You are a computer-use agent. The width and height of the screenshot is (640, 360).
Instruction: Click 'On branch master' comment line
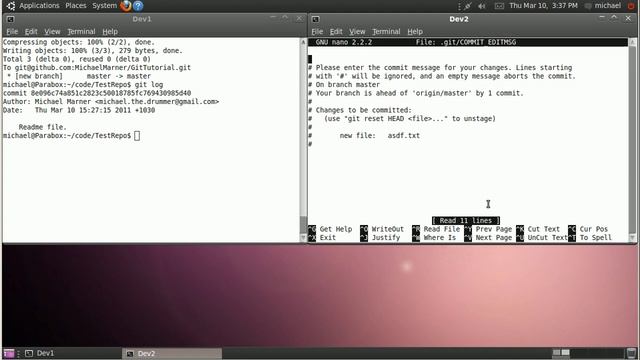344,84
